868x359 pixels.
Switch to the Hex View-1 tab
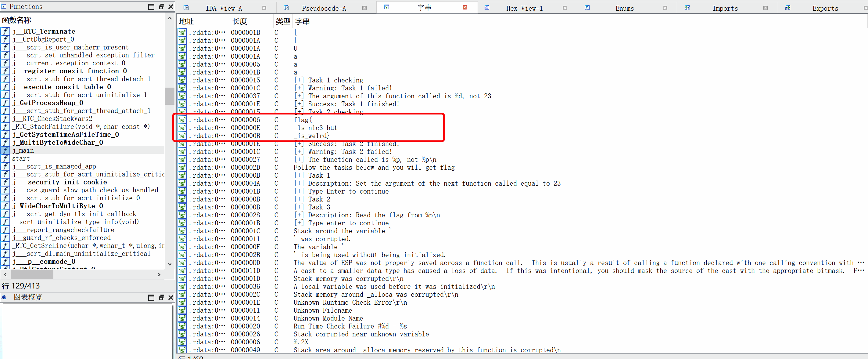point(524,8)
